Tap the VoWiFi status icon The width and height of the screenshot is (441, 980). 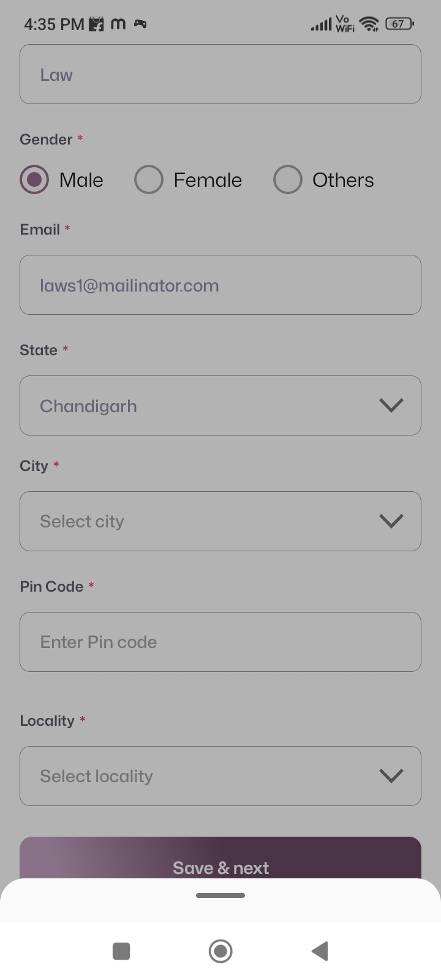345,24
